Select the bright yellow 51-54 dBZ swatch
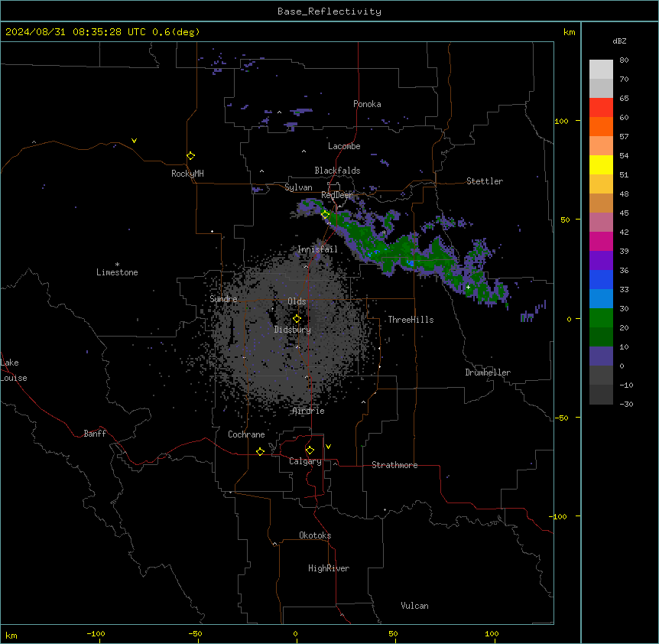The width and height of the screenshot is (659, 644). [x=601, y=164]
